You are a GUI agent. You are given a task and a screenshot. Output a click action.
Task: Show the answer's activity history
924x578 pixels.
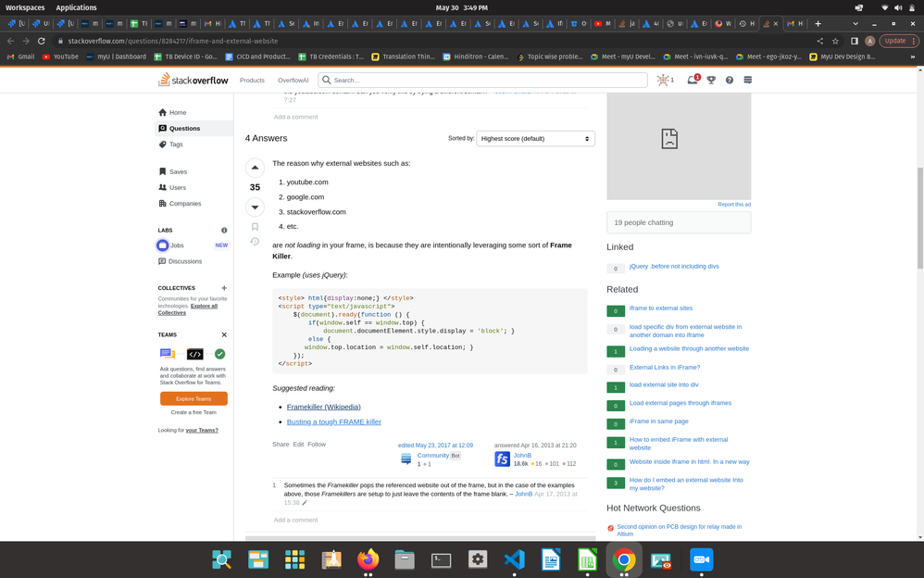(x=255, y=241)
